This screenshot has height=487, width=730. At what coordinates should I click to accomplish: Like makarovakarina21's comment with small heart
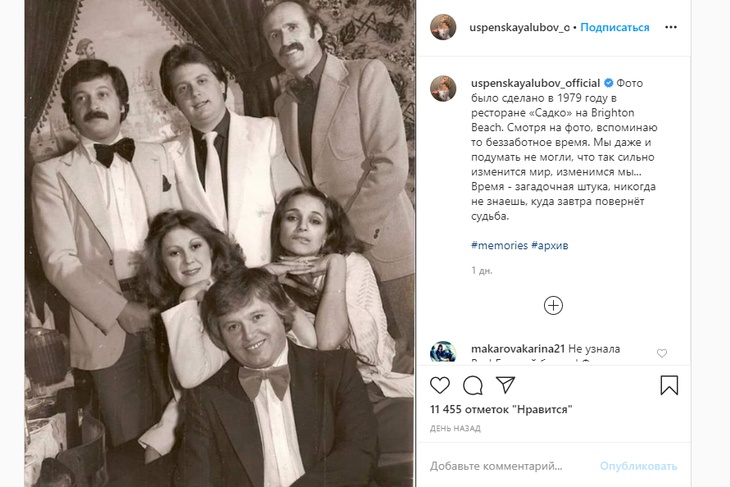click(x=662, y=353)
